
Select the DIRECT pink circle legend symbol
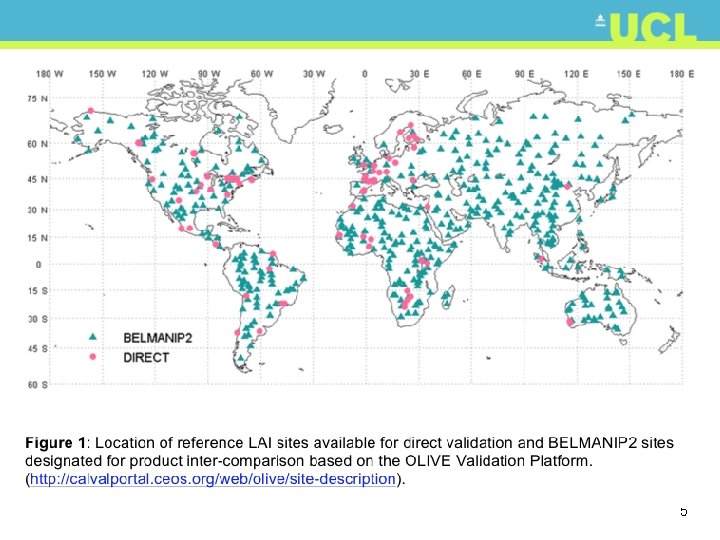[93, 357]
